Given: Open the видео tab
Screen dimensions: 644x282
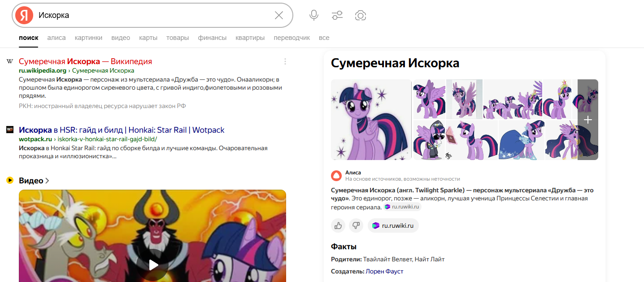Looking at the screenshot, I should tap(121, 38).
